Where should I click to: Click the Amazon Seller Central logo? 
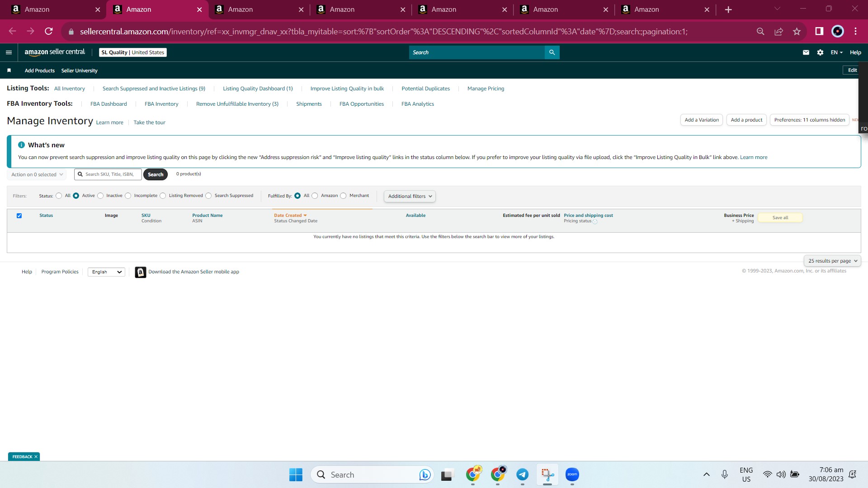tap(55, 52)
